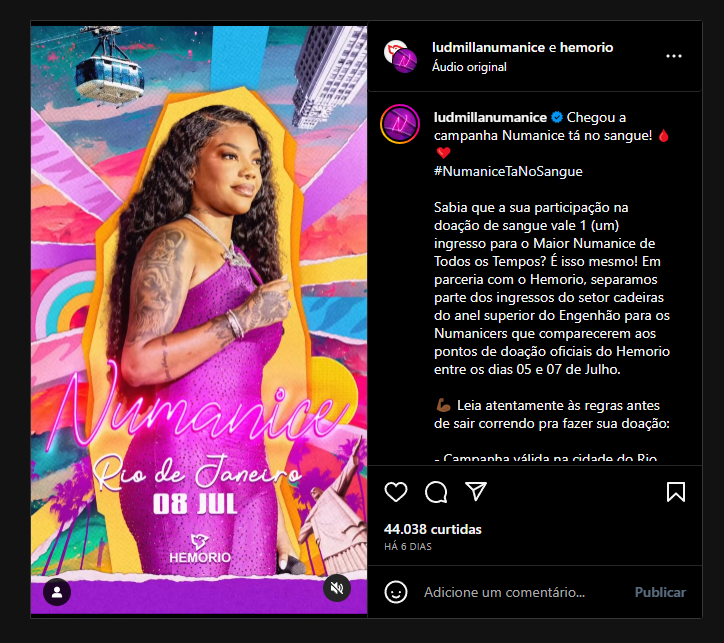Click ludmillanumanice avatar beside caption
The image size is (724, 643).
coord(400,124)
